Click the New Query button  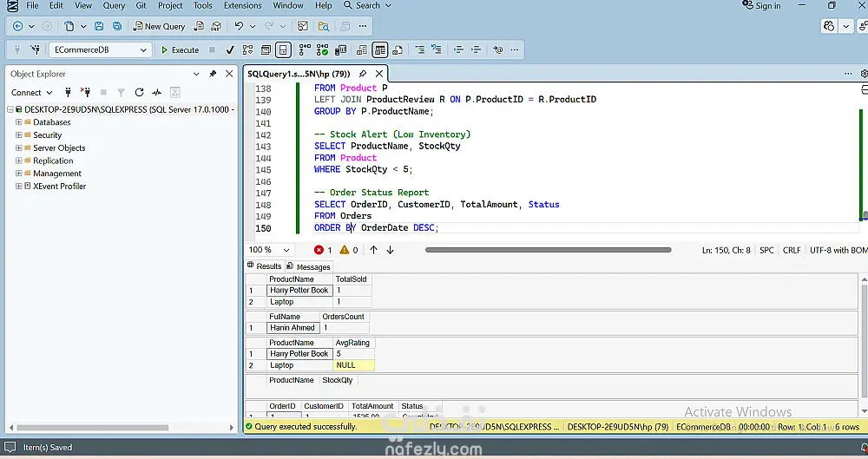tap(160, 26)
